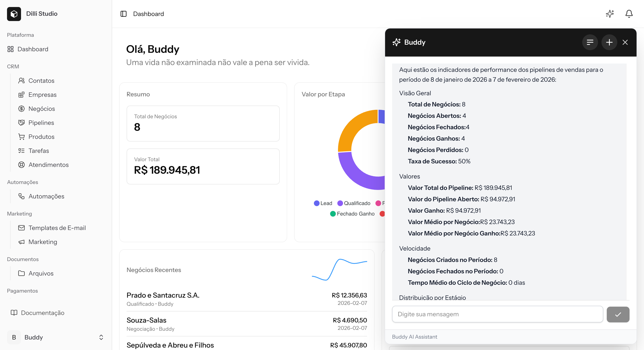Open the Sepúlveda e Abreu e Filhos deal
This screenshot has height=350, width=644.
[247, 345]
